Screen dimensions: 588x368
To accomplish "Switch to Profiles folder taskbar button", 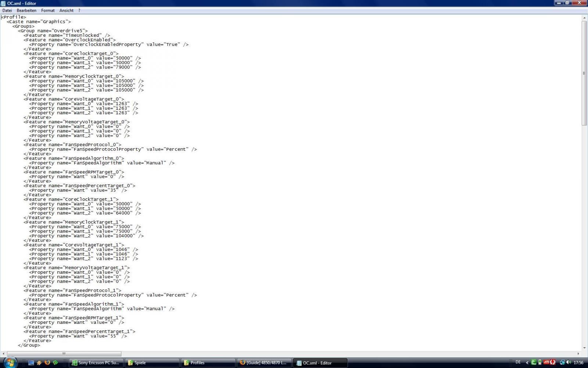I will tap(208, 362).
